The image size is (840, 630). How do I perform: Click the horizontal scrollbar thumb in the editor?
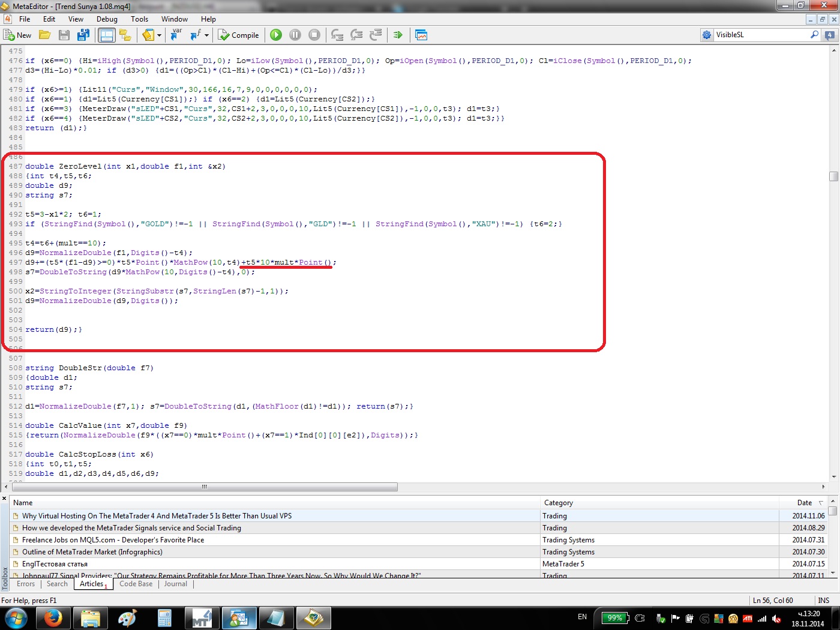(204, 487)
